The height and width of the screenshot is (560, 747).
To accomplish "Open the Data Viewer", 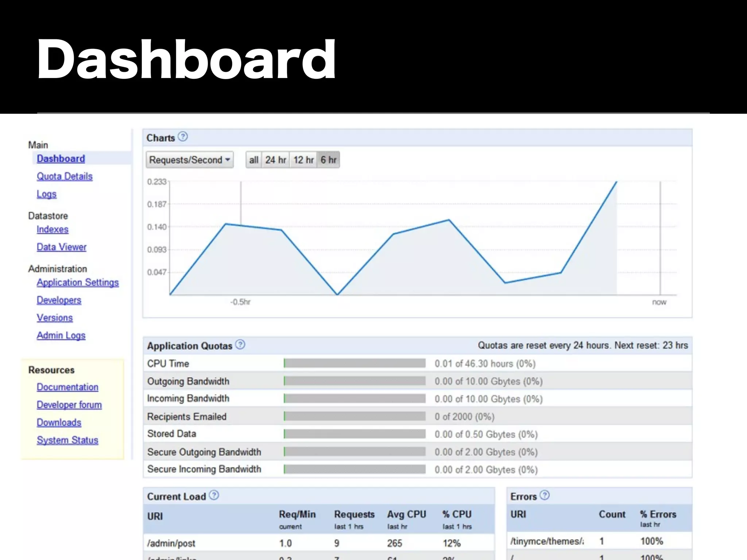I will click(x=61, y=247).
